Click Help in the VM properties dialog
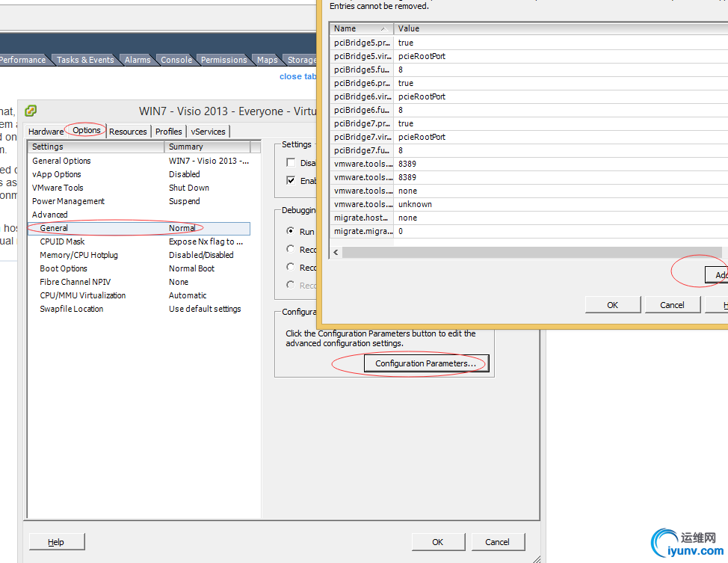Viewport: 728px width, 563px height. pos(56,542)
